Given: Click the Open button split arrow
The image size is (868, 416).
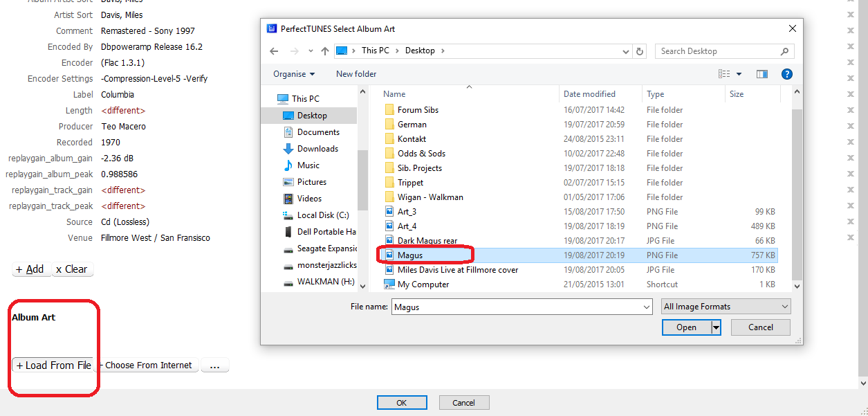Looking at the screenshot, I should (716, 327).
